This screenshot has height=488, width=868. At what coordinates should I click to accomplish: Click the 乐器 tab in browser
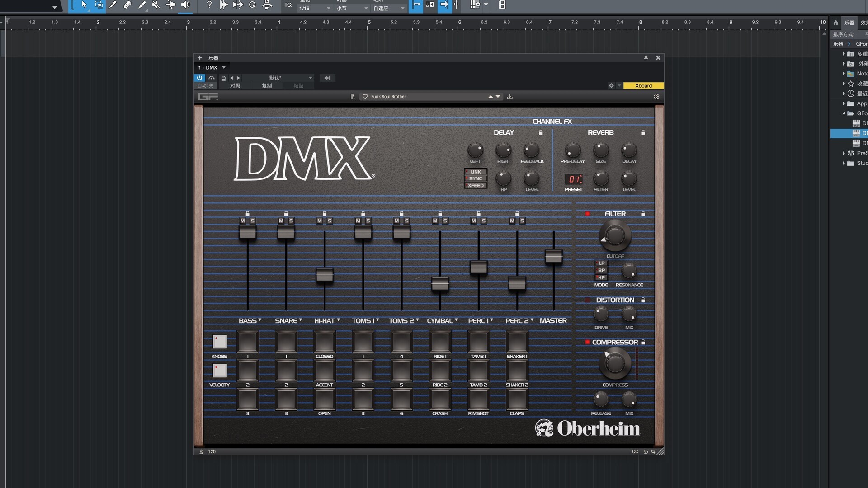coord(849,23)
